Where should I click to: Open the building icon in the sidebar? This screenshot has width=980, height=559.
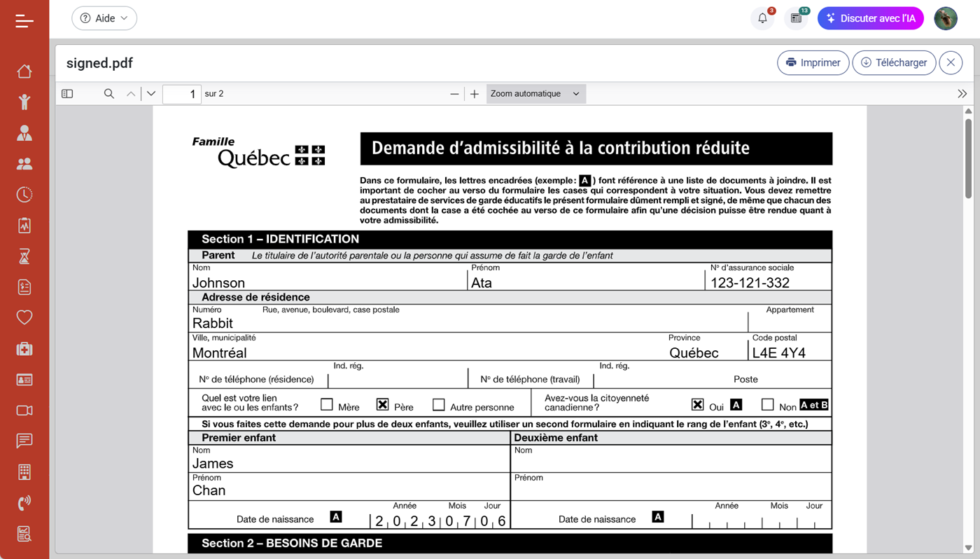click(x=24, y=472)
